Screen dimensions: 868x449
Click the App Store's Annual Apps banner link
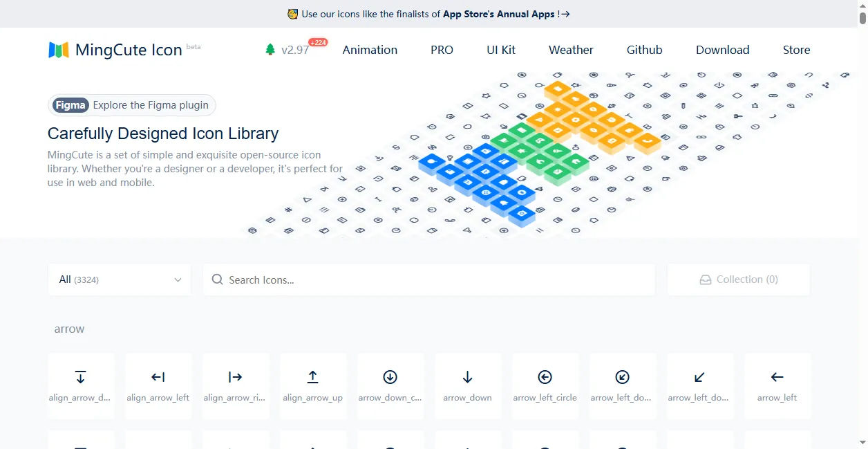click(x=498, y=14)
